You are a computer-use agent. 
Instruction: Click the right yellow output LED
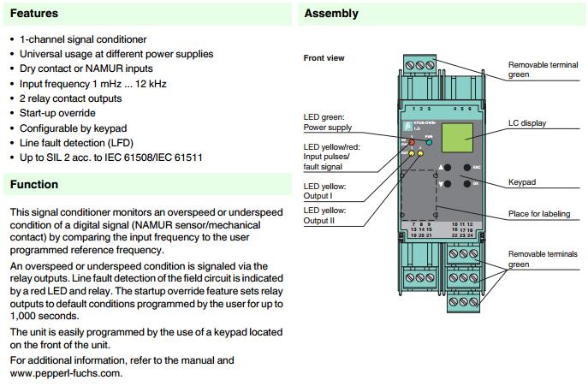[x=421, y=154]
